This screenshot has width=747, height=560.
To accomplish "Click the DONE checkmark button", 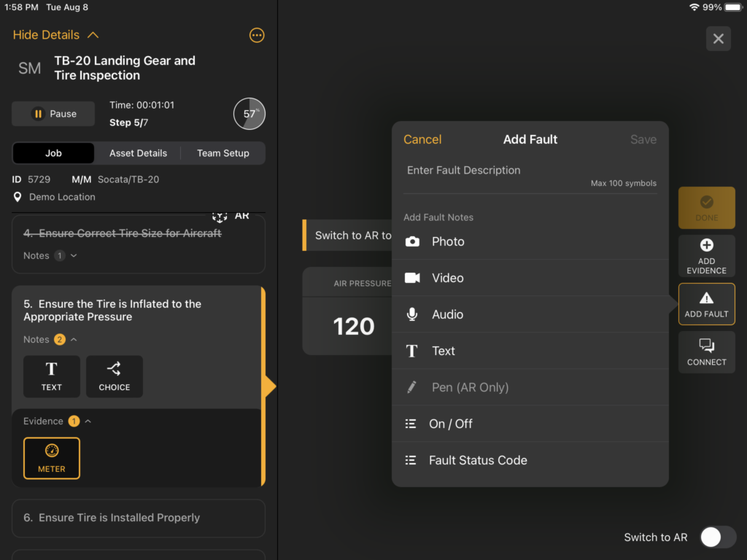I will click(706, 208).
